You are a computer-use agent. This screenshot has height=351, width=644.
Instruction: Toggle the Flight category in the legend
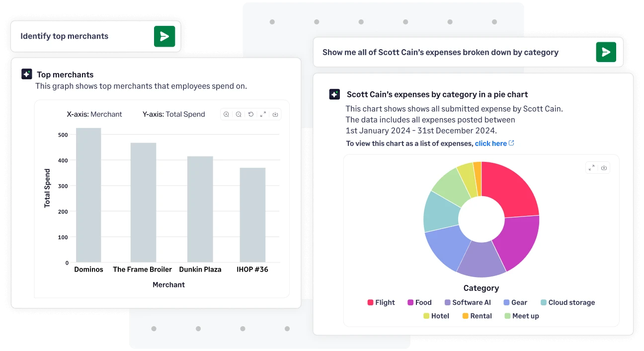tap(381, 302)
